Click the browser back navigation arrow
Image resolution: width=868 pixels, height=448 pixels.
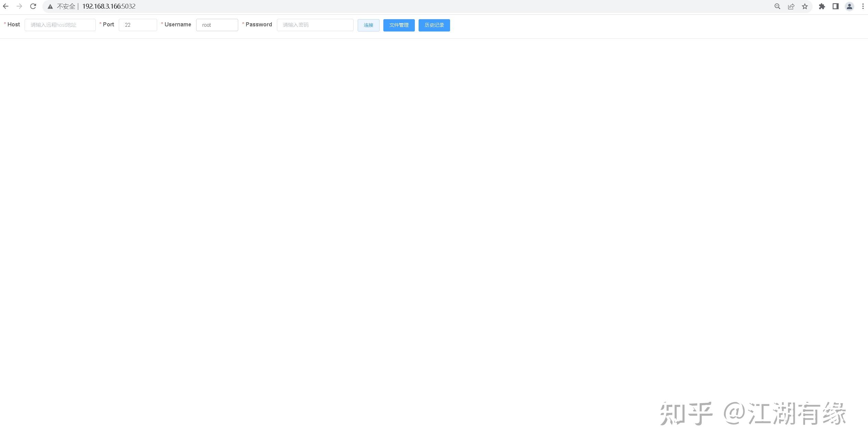(5, 6)
